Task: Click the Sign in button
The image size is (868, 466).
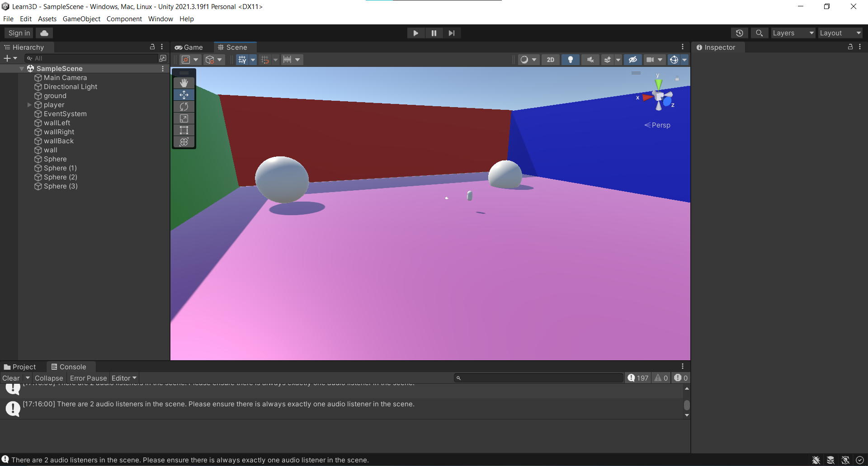Action: click(x=19, y=33)
